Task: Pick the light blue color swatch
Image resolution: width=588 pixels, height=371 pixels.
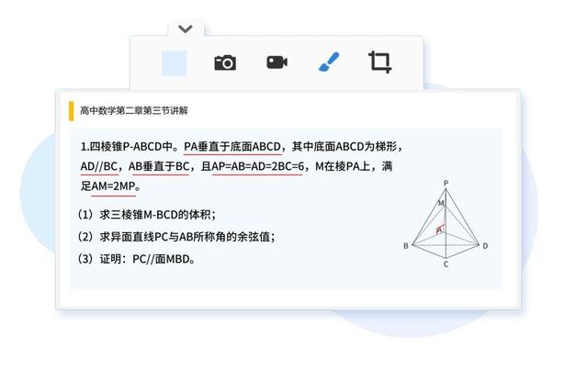Action: 175,63
